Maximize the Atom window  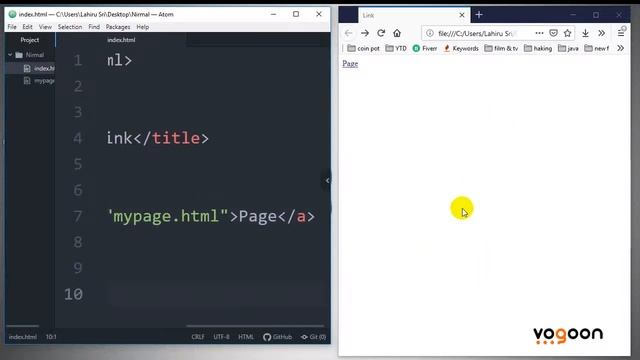point(296,14)
